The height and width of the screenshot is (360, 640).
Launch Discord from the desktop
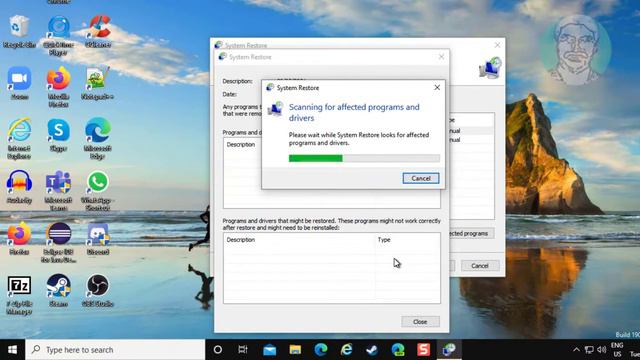(x=98, y=239)
